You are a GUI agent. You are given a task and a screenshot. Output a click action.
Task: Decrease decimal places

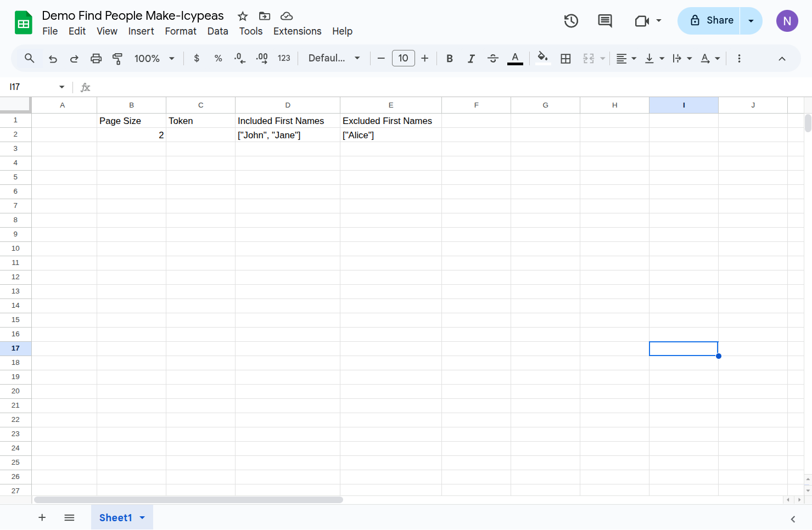[x=240, y=58]
